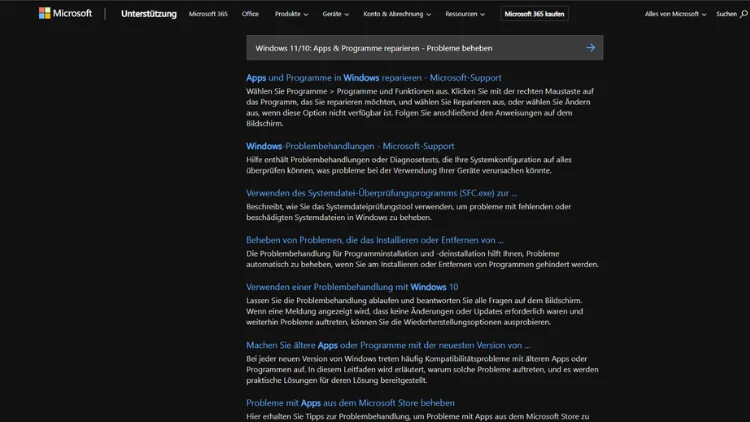Open Probleme mit Apps aus Microsoft Store link
This screenshot has width=750, height=422.
[x=350, y=403]
